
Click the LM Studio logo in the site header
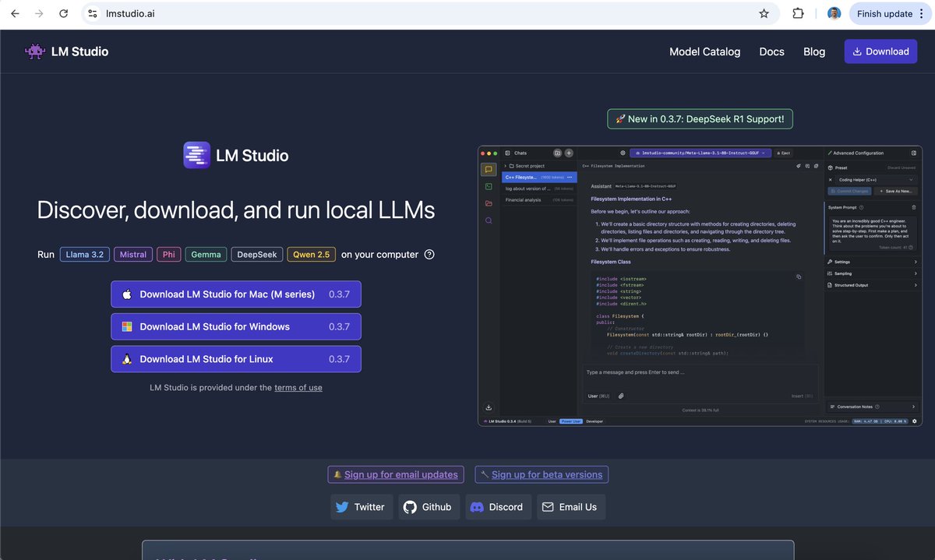click(66, 51)
